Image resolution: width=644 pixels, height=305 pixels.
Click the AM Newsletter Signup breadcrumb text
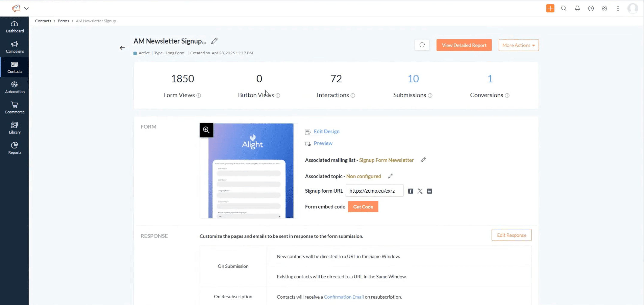[x=97, y=21]
